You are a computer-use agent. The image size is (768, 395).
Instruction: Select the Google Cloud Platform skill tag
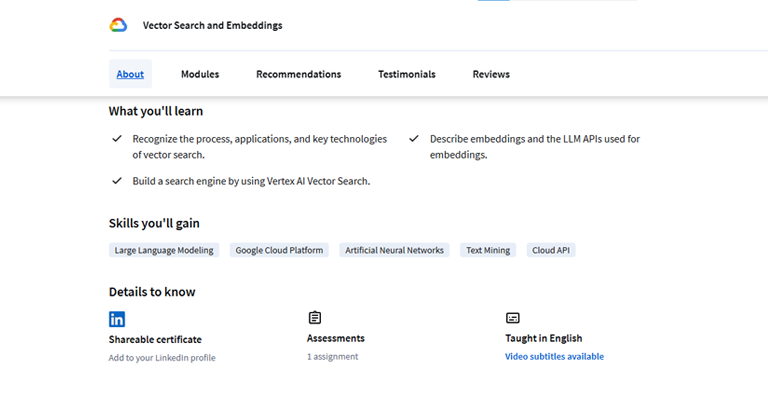coord(279,250)
